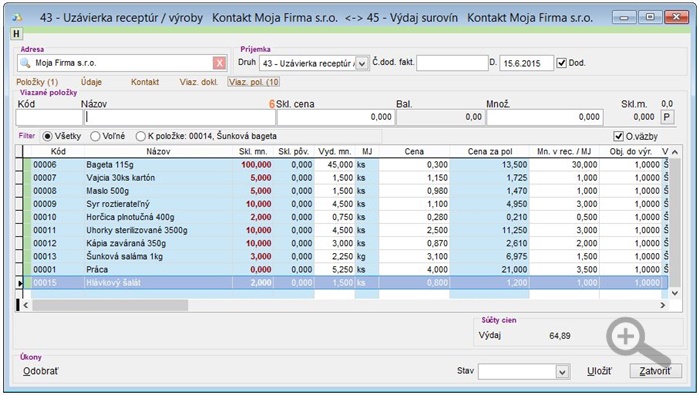The image size is (699, 395).
Task: Click the P button next to Skl.m.
Action: [x=666, y=117]
